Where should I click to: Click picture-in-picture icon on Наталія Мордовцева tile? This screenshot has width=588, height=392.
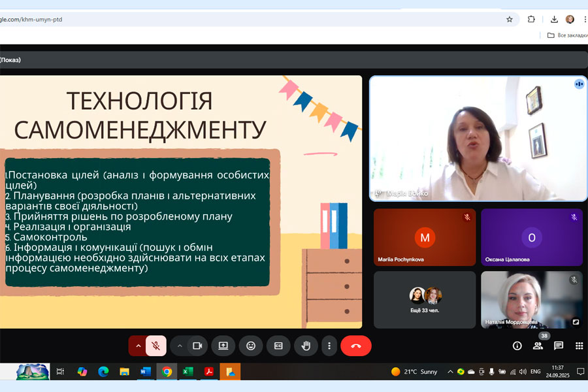point(576,322)
